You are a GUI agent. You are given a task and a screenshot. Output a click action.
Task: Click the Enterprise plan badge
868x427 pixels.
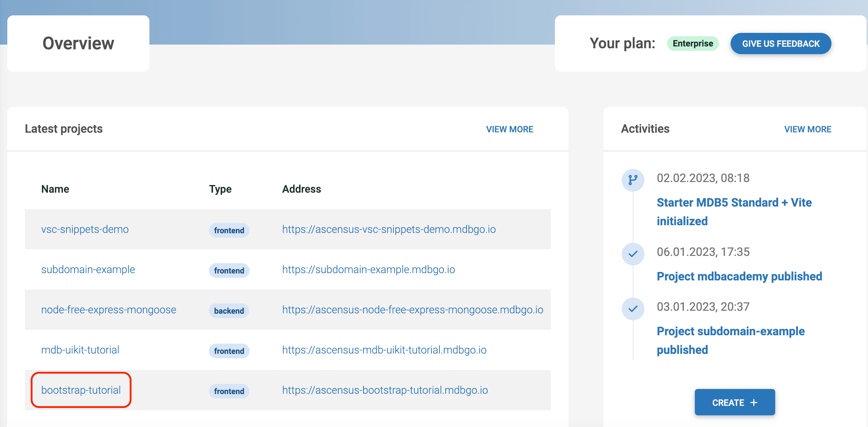pyautogui.click(x=693, y=44)
